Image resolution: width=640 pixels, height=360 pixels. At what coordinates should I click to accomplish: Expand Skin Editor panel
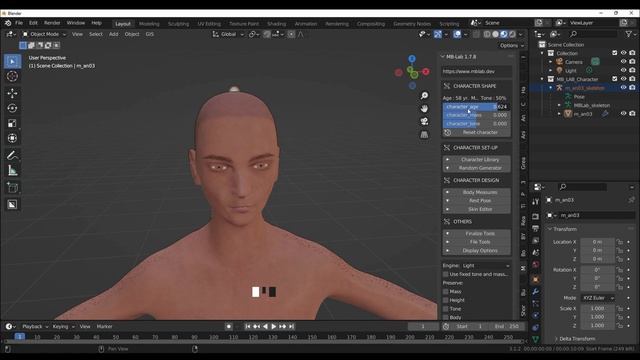[x=476, y=209]
